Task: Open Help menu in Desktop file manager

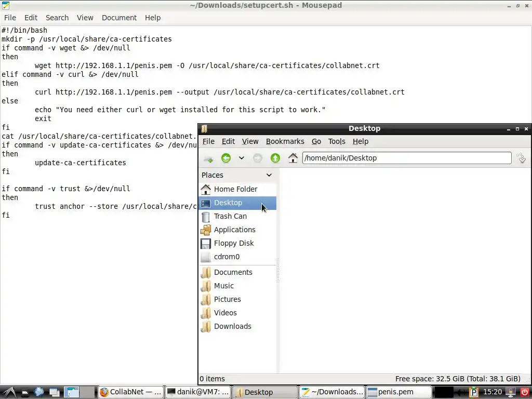Action: point(361,141)
